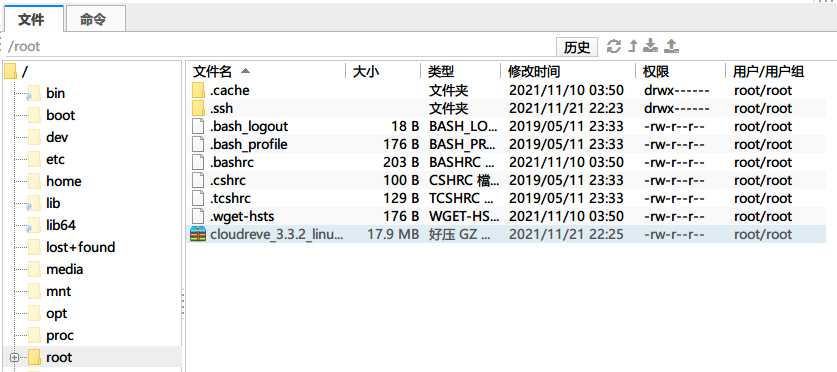Viewport: 837px width, 372px height.
Task: Select the .cache folder icon
Action: click(x=198, y=90)
